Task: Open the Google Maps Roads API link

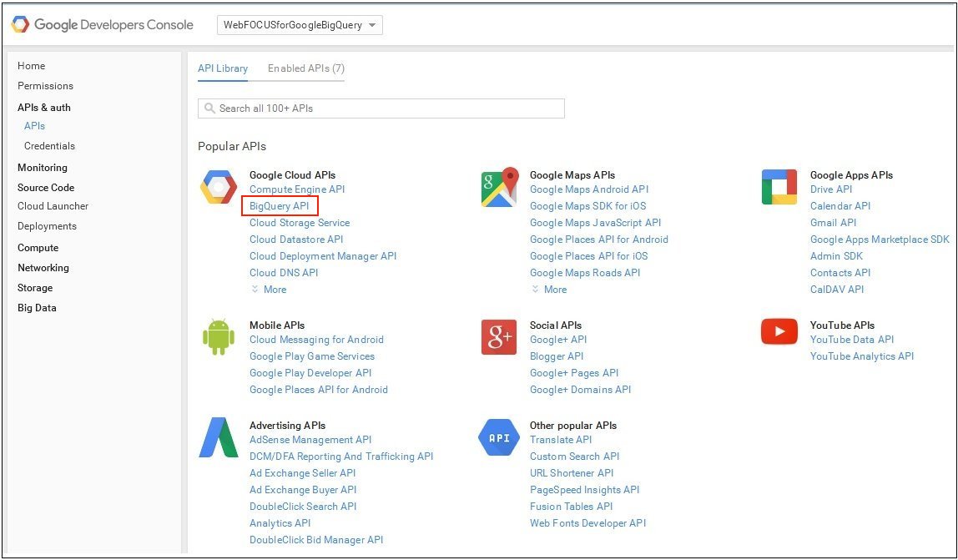Action: 585,273
